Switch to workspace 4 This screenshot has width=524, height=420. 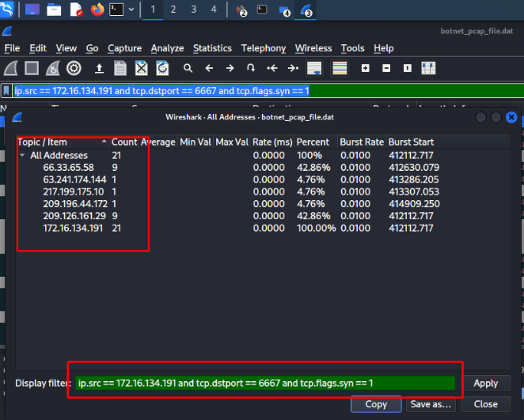coord(214,9)
